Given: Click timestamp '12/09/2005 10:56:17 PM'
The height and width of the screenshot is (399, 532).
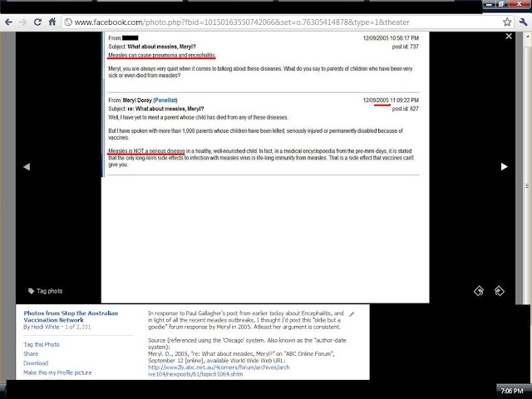Looking at the screenshot, I should coord(391,38).
